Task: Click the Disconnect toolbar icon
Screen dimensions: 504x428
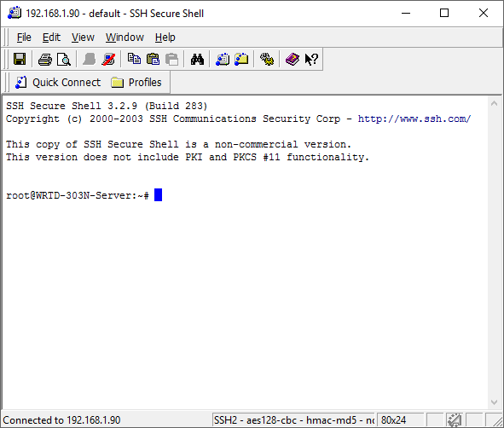Action: (x=108, y=60)
